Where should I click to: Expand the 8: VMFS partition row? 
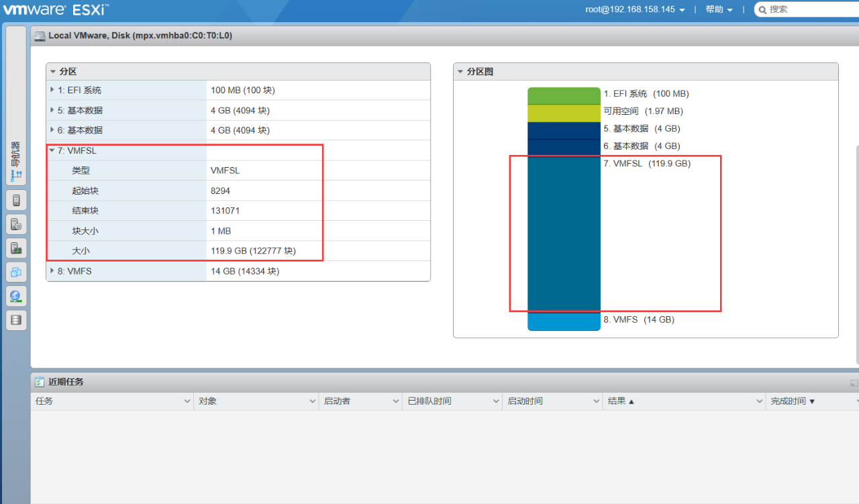tap(52, 271)
